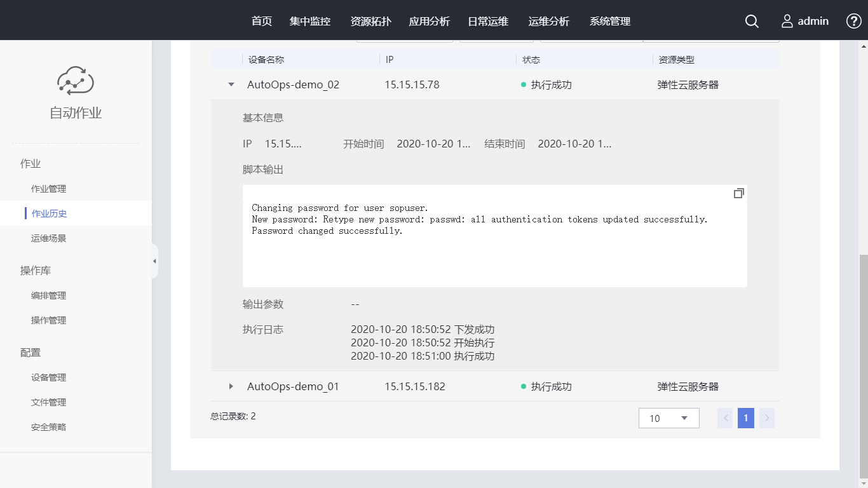868x488 pixels.
Task: Navigate to 运维场景 in the sidebar
Action: (49, 238)
